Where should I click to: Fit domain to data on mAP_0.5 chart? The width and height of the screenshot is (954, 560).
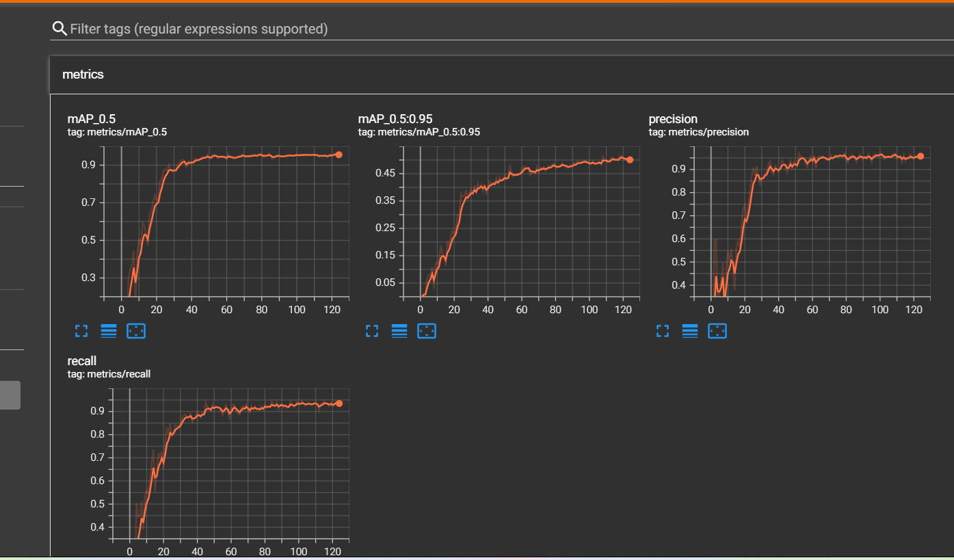(x=137, y=332)
